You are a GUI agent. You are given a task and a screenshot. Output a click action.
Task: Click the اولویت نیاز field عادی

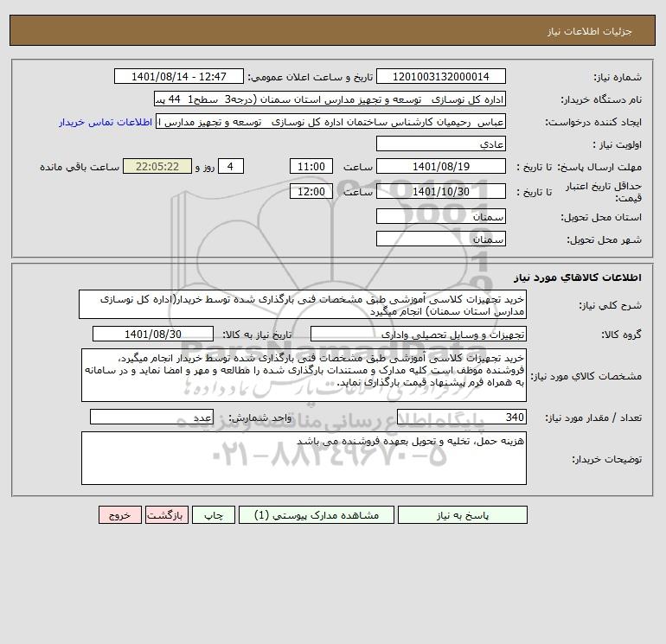point(441,143)
